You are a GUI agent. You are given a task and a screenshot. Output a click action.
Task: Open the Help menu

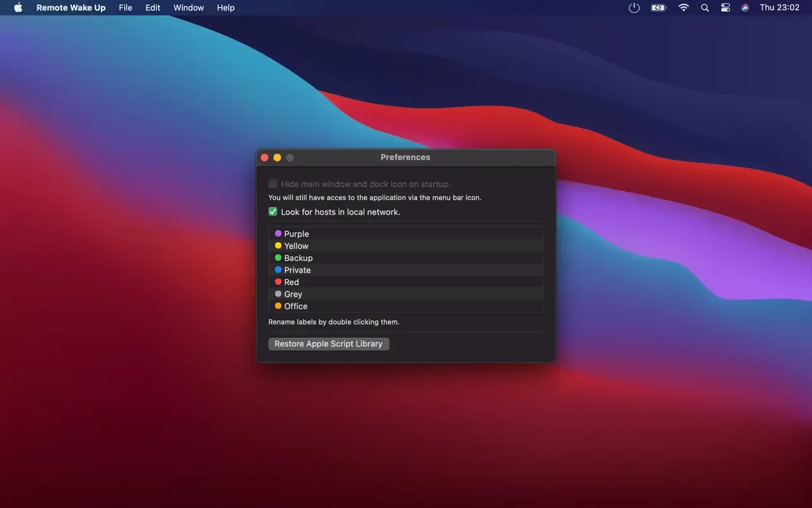tap(225, 8)
